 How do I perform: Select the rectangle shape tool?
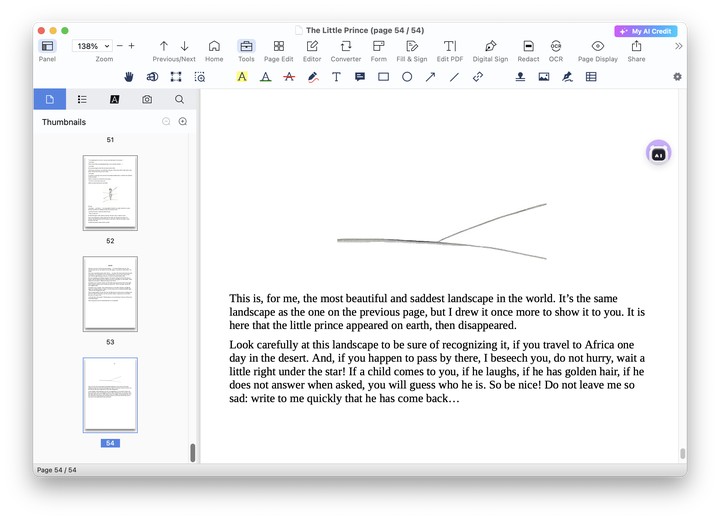[383, 77]
